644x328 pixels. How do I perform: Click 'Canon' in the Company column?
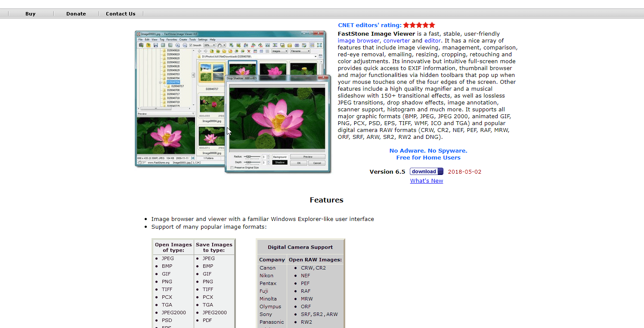[x=267, y=268]
